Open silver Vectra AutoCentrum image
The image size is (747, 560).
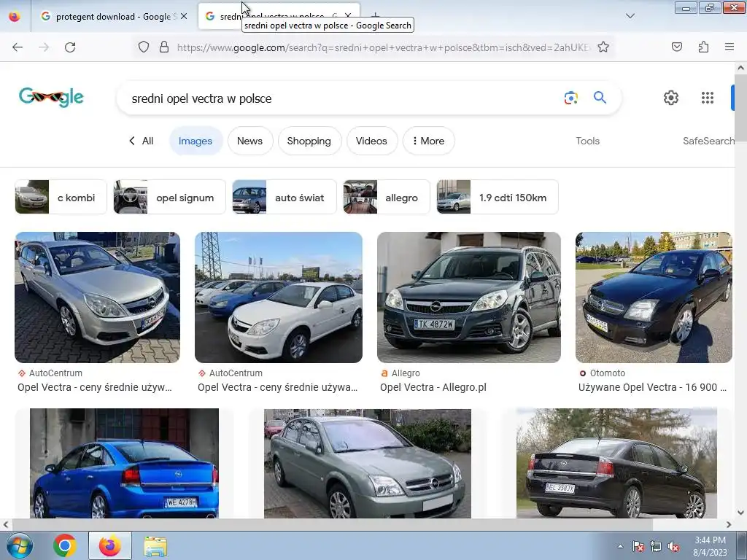[97, 297]
